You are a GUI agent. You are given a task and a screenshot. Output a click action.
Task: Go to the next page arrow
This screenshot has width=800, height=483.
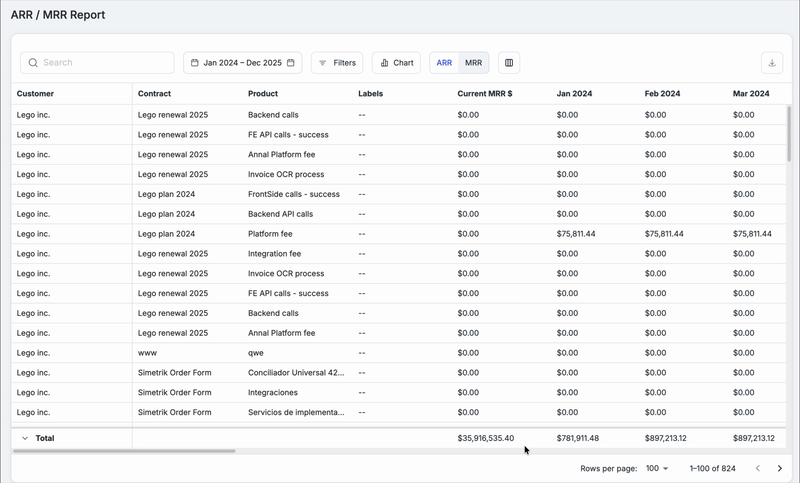pyautogui.click(x=780, y=468)
